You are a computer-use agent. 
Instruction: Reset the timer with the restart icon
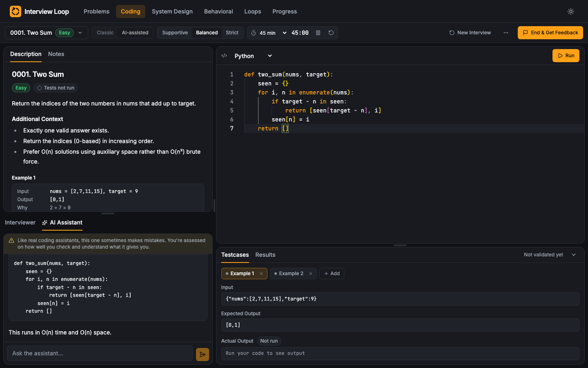pos(331,33)
